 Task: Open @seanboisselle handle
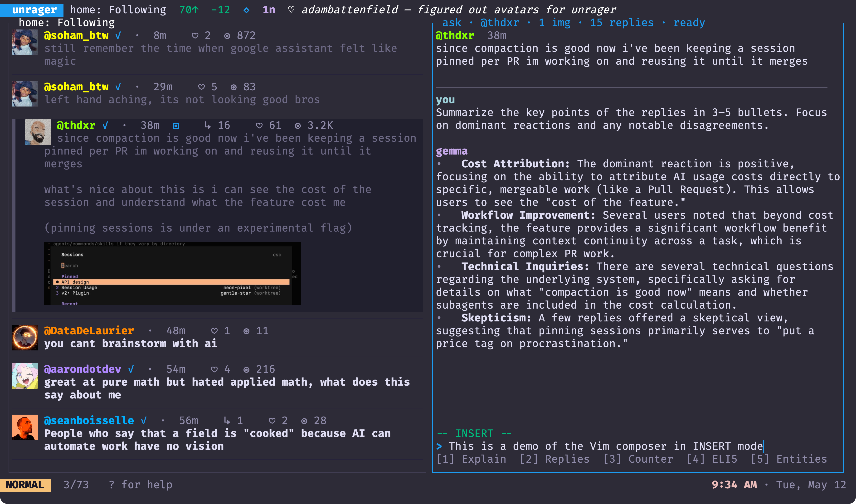click(x=89, y=421)
